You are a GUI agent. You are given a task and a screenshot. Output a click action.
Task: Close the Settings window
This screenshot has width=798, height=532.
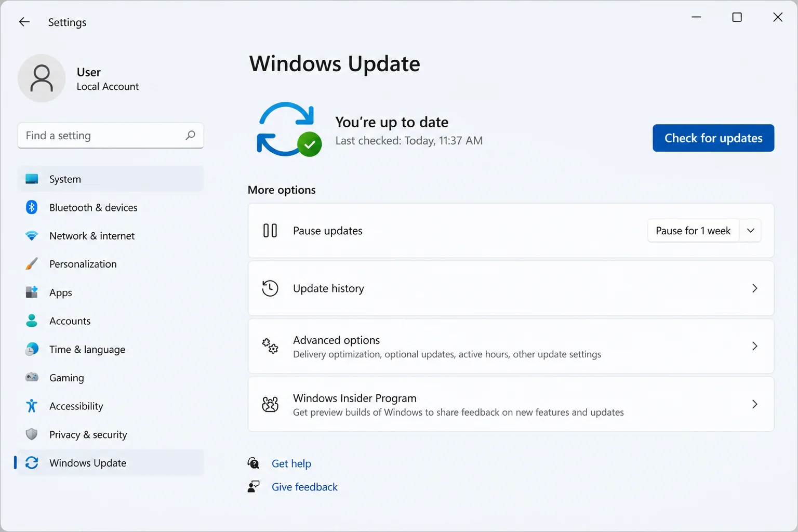(778, 17)
